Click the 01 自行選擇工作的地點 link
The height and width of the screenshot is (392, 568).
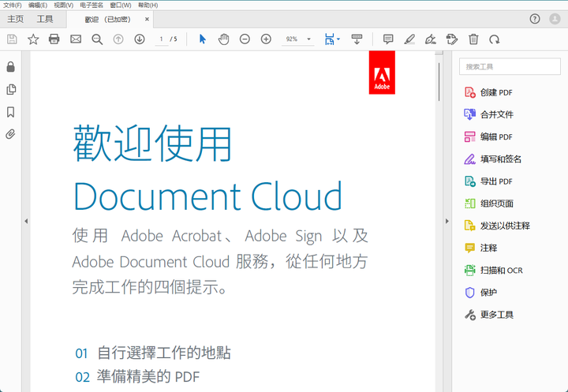coord(153,353)
